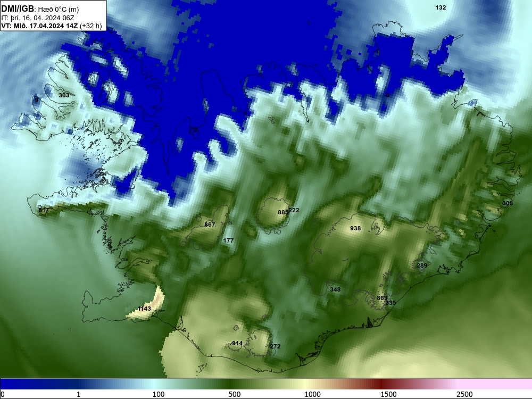Click the map value 914

237,343
